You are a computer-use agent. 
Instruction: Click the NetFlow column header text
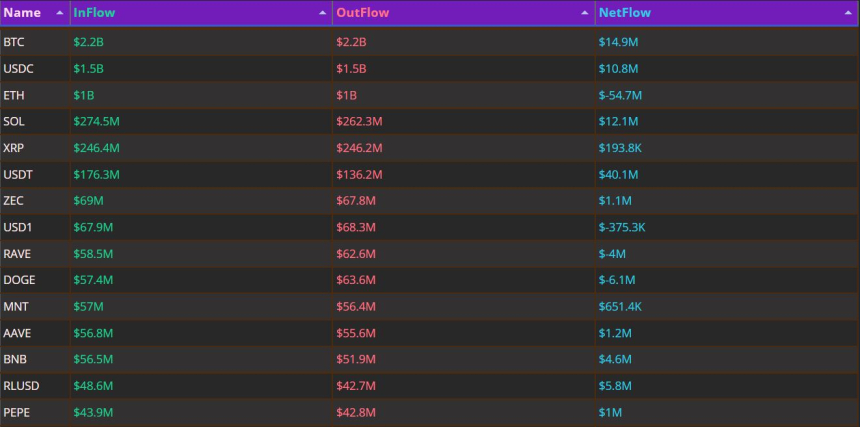point(624,13)
